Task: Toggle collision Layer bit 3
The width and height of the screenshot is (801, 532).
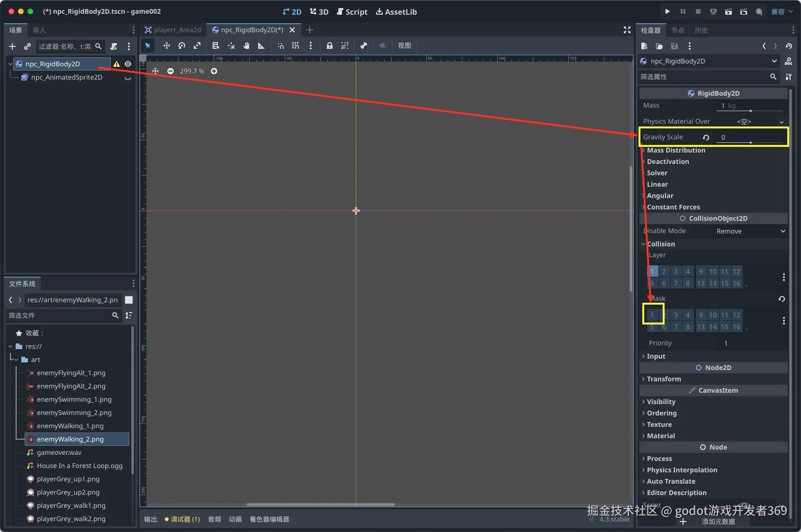Action: click(676, 271)
